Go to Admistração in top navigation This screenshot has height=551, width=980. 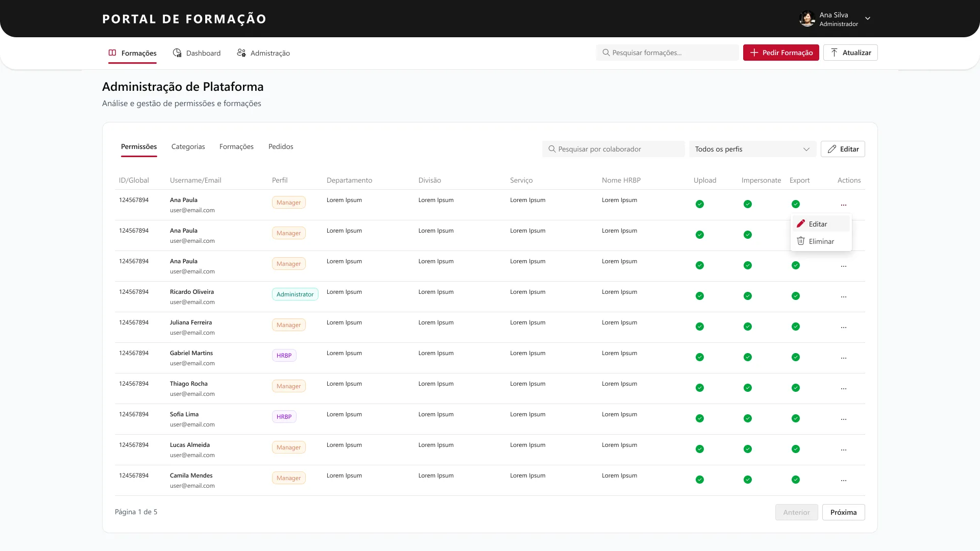point(263,53)
